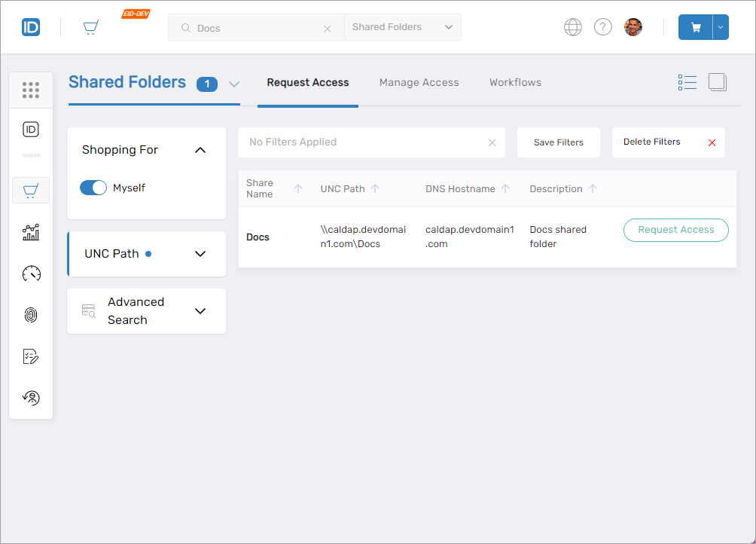
Task: Click the globe language icon in header
Action: 573,27
